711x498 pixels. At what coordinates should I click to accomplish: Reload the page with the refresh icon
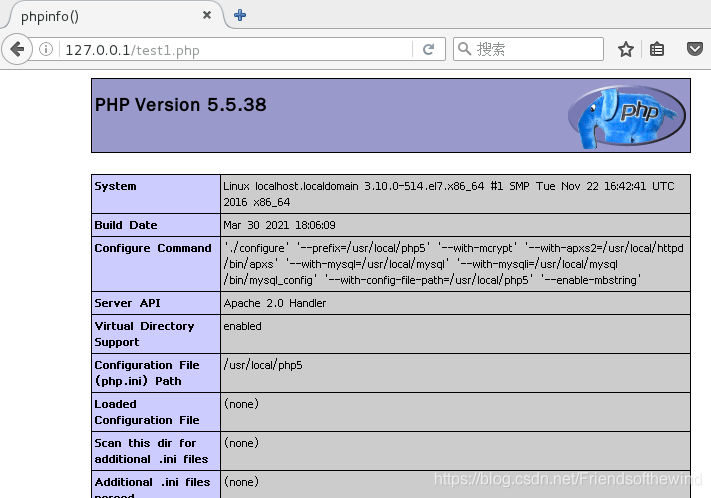tap(429, 49)
